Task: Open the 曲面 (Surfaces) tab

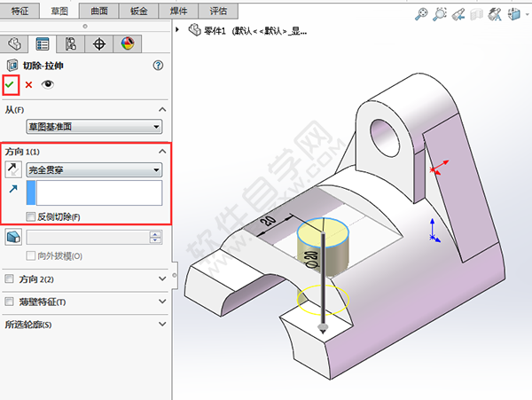Action: click(x=99, y=11)
